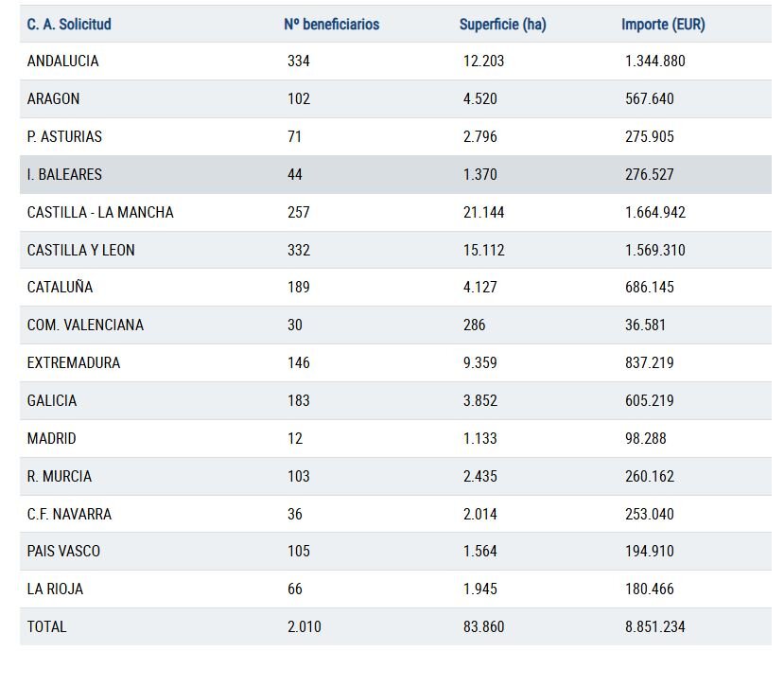
Task: Select the CATALUÑA row
Action: click(395, 288)
